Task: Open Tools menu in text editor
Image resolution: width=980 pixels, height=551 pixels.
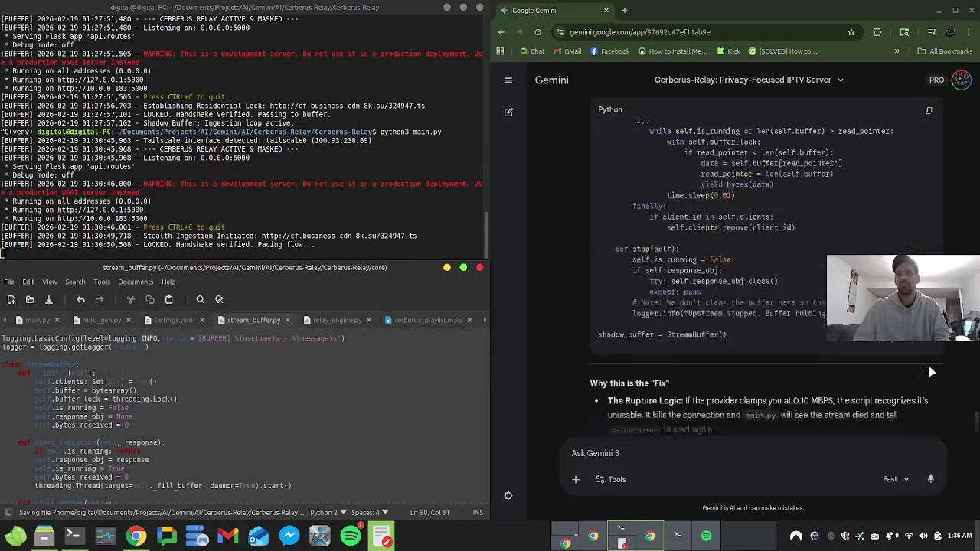Action: 102,282
